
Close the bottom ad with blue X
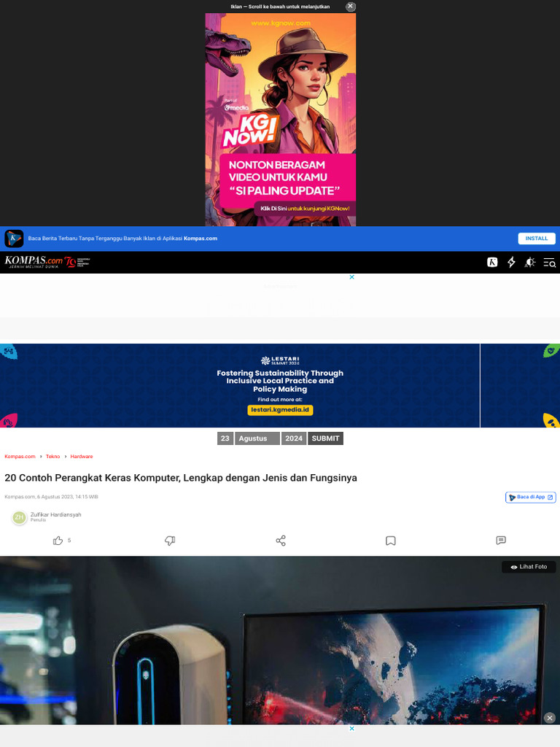pos(352,729)
